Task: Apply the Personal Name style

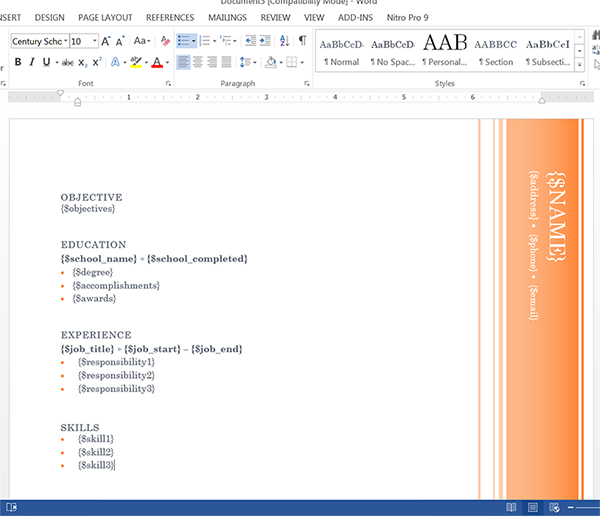Action: (x=445, y=51)
